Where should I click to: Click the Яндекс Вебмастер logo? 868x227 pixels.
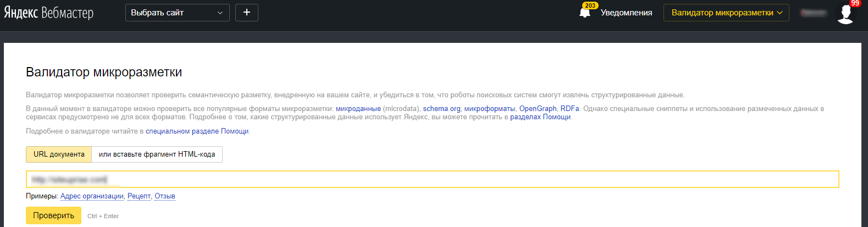[x=49, y=13]
